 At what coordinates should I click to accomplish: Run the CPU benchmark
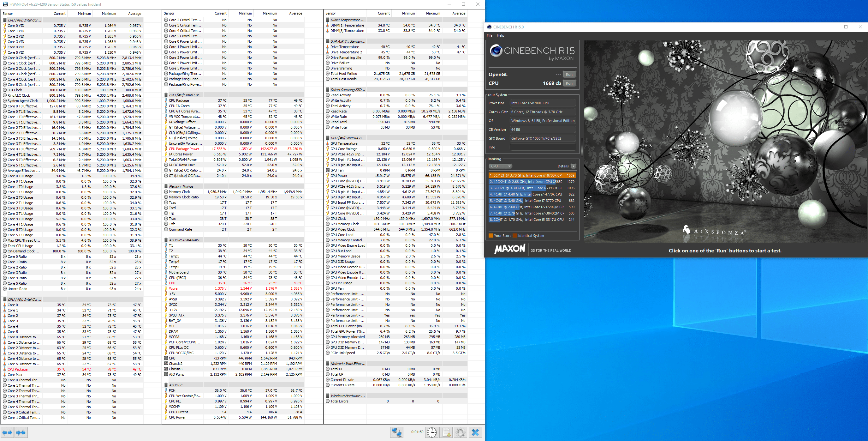[569, 83]
